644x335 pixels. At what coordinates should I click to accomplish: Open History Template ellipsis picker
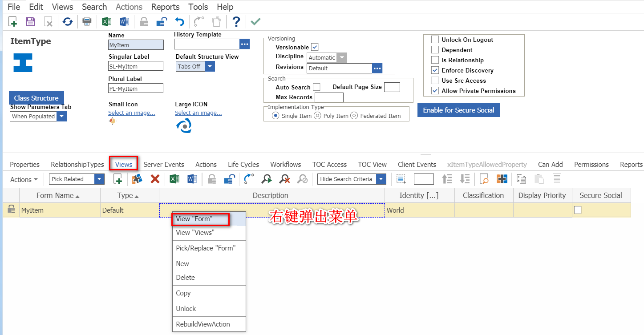245,44
